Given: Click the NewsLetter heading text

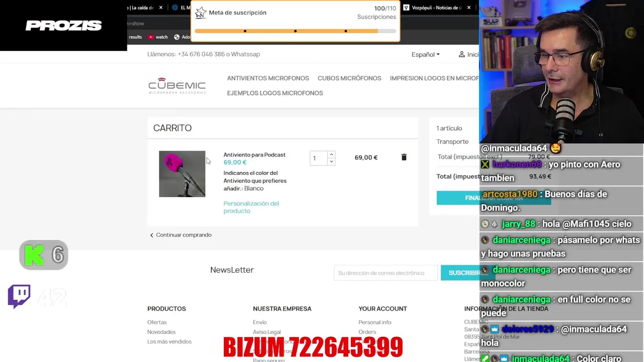Looking at the screenshot, I should coord(232,270).
